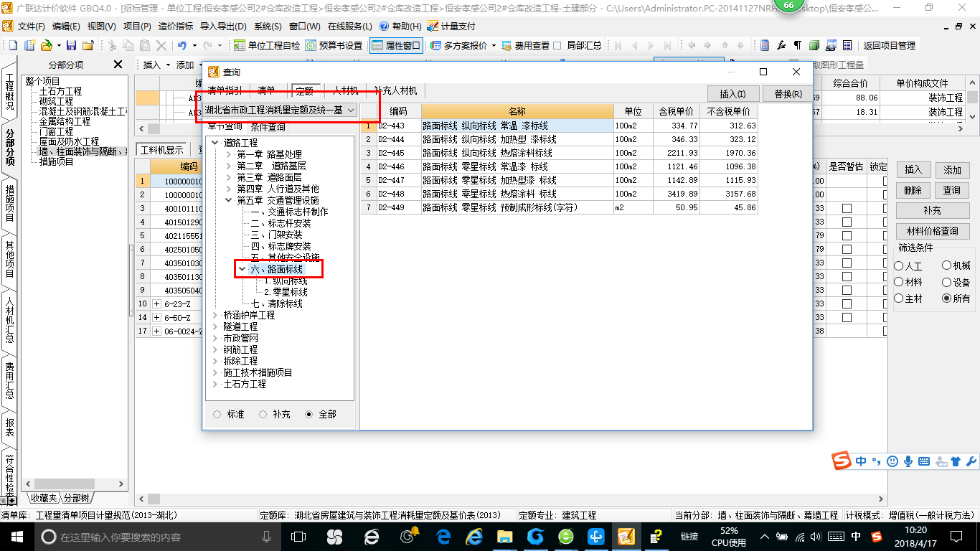
Task: Select the 全部 radio button
Action: 309,414
